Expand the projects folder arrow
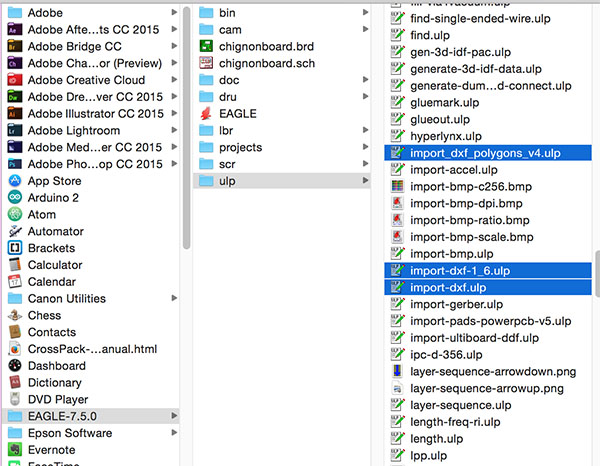The image size is (600, 466). coord(365,147)
